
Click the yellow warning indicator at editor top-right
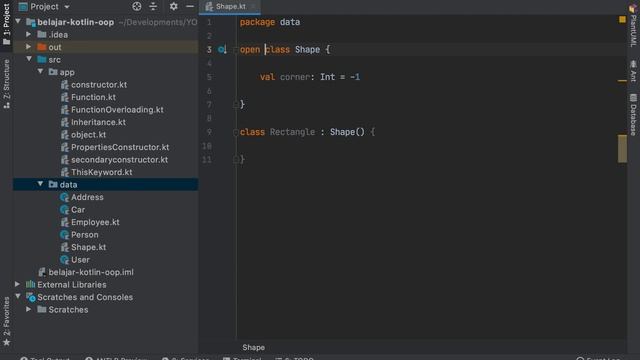click(622, 19)
